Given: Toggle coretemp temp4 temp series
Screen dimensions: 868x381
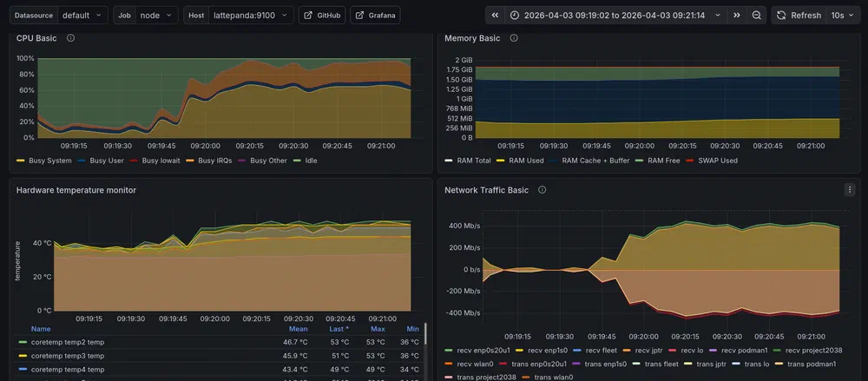Looking at the screenshot, I should pyautogui.click(x=68, y=370).
